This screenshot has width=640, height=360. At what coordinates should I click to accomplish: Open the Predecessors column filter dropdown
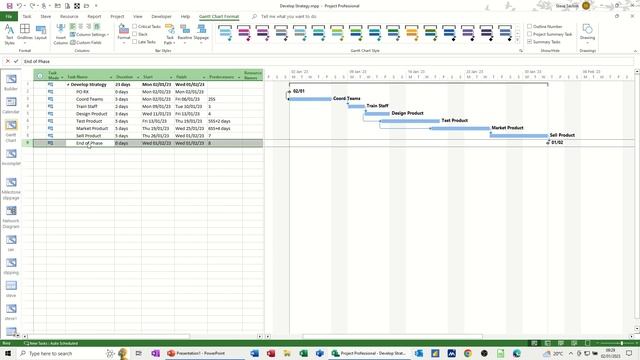pos(239,77)
